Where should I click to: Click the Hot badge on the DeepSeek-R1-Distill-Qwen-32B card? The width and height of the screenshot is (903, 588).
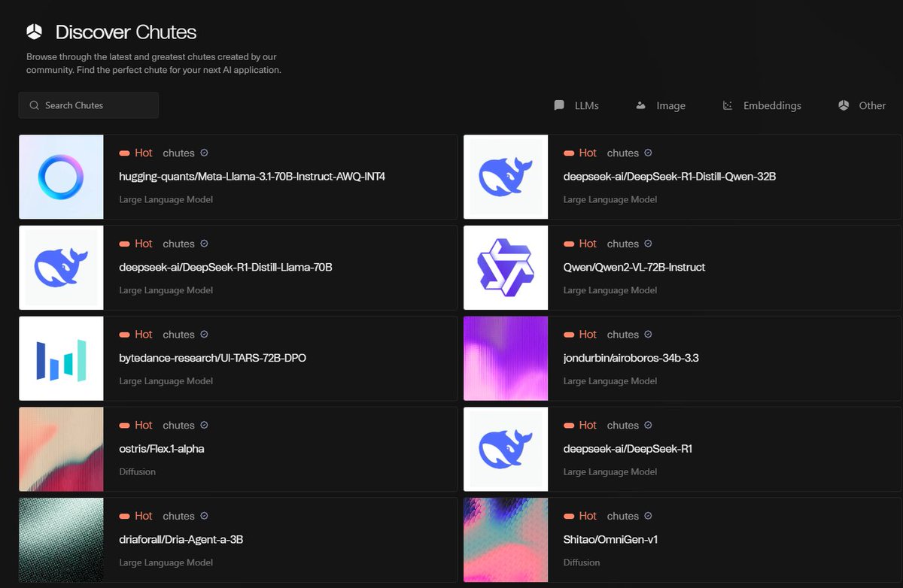[x=580, y=153]
